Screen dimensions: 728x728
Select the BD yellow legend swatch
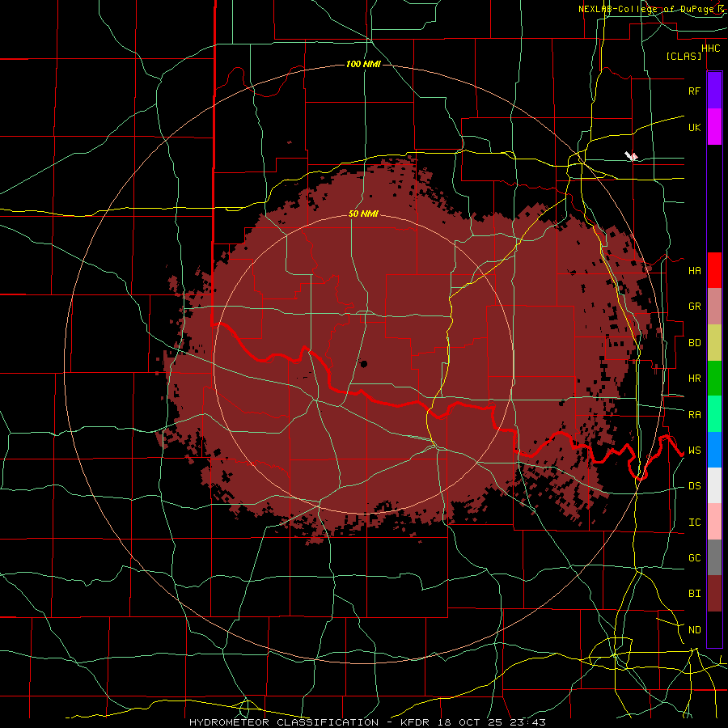coord(714,342)
